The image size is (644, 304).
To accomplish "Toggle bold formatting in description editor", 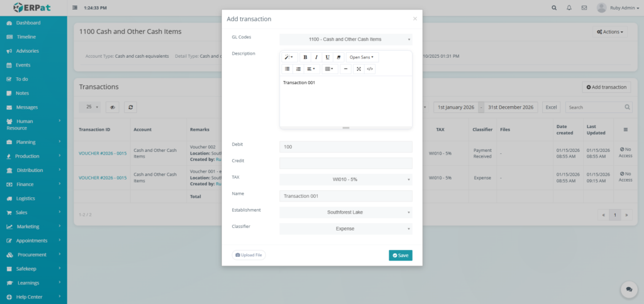I will tap(305, 57).
